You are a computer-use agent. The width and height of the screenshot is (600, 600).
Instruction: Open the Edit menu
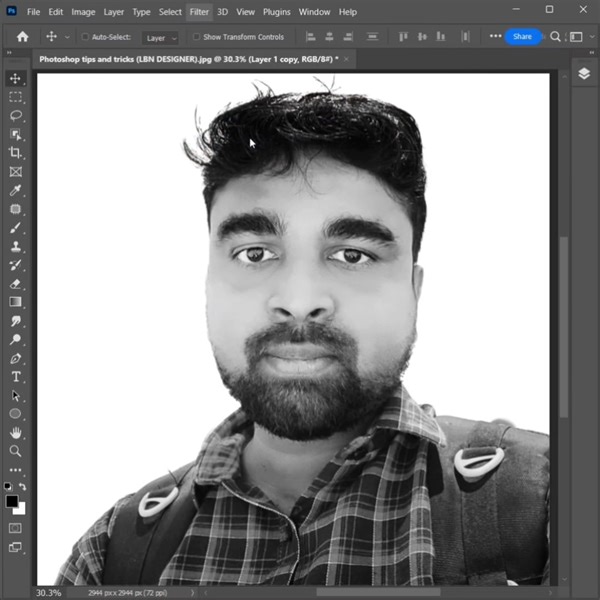pyautogui.click(x=55, y=12)
